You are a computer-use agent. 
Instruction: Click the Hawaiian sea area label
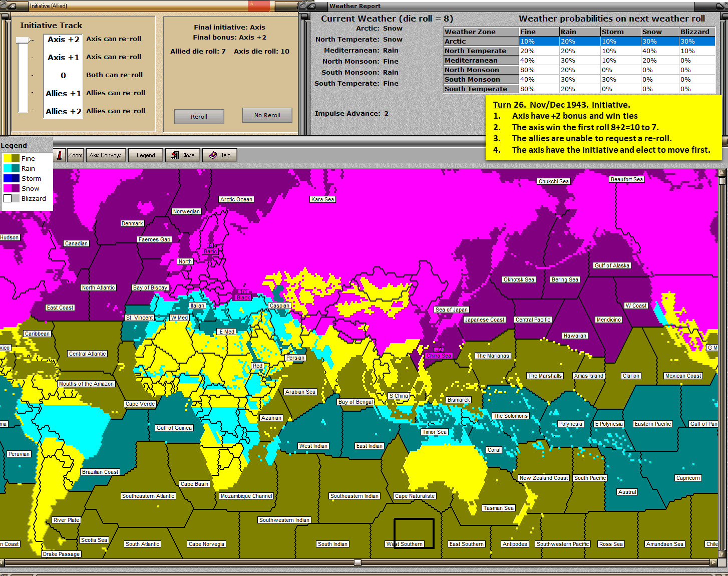tap(575, 336)
